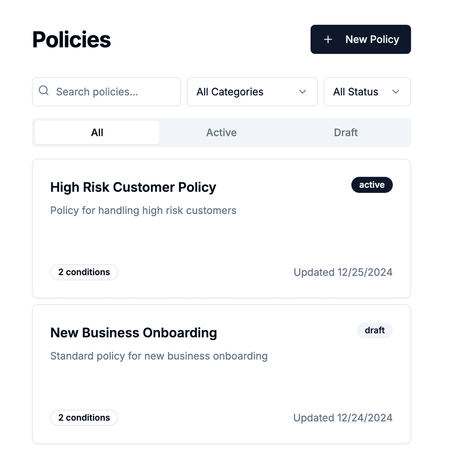The width and height of the screenshot is (451, 476).
Task: Select the All filter tab
Action: pos(97,132)
